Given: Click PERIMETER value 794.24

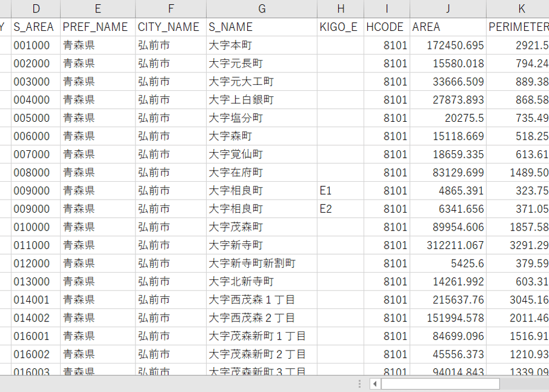Looking at the screenshot, I should [518, 64].
